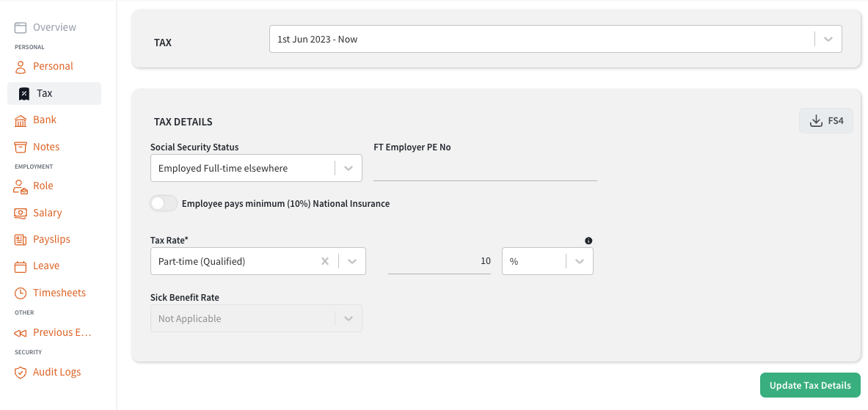Toggle Employee pays minimum National Insurance switch
The height and width of the screenshot is (410, 868).
164,204
